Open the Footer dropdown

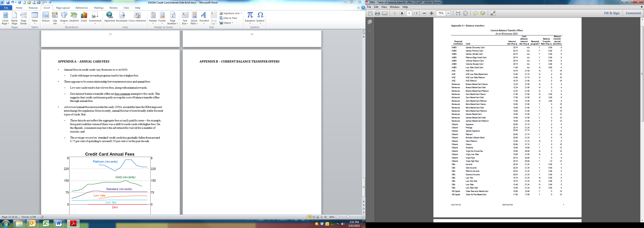click(x=162, y=18)
